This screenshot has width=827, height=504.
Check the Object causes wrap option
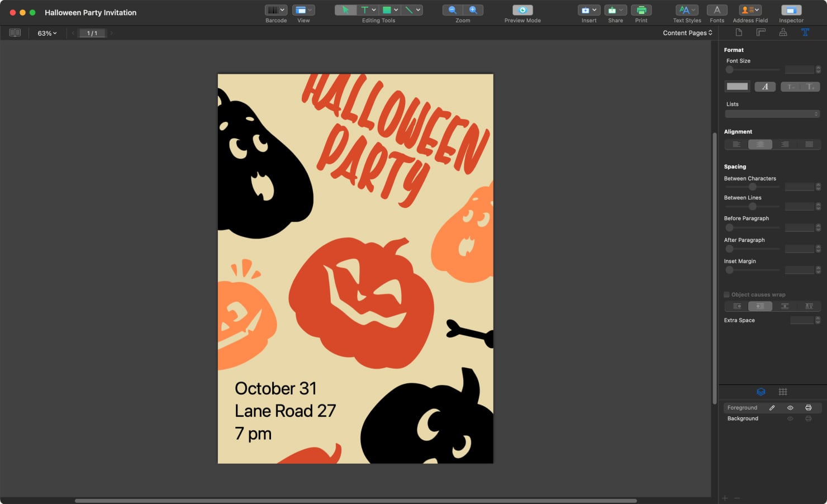click(726, 294)
